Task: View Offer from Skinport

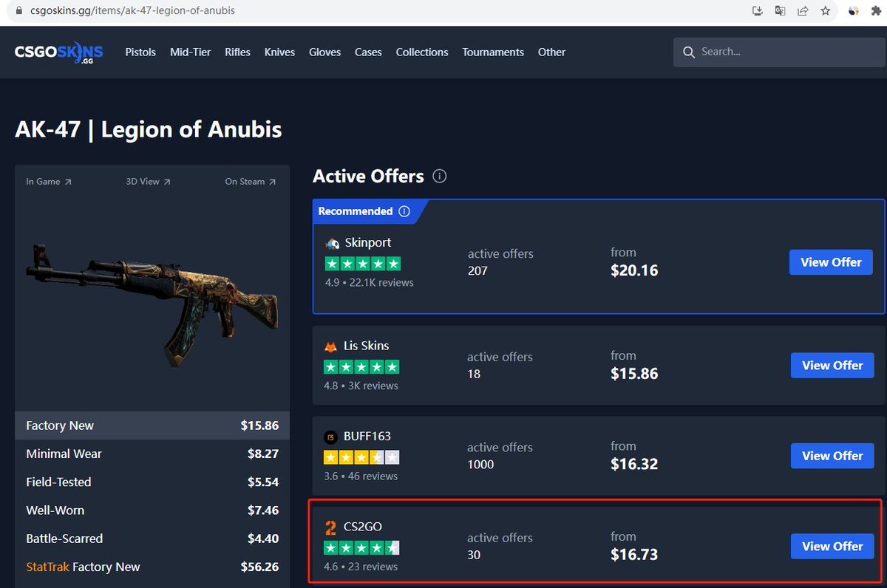Action: click(831, 262)
